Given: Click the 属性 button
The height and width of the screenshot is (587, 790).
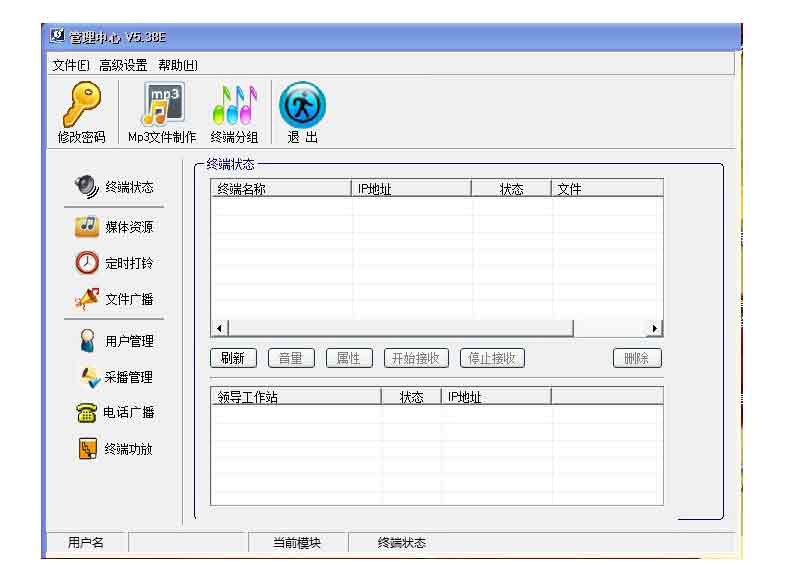Looking at the screenshot, I should (349, 358).
